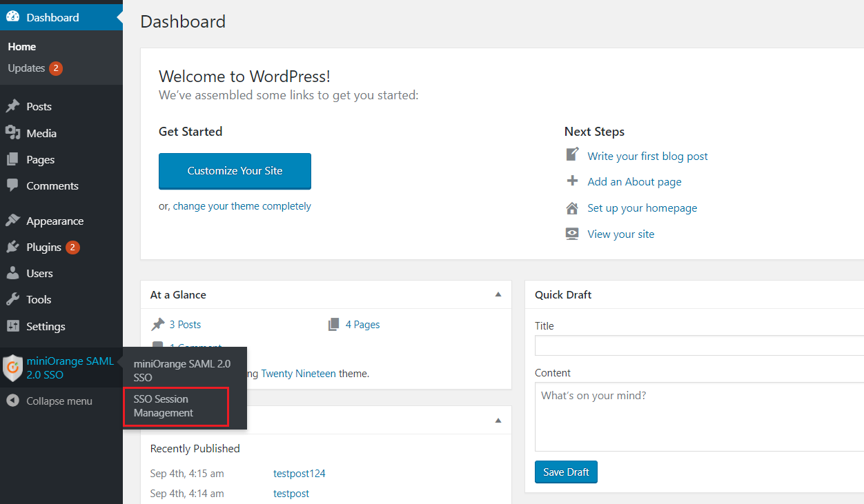The image size is (864, 504).
Task: Collapse the At a Glance panel
Action: click(x=498, y=294)
